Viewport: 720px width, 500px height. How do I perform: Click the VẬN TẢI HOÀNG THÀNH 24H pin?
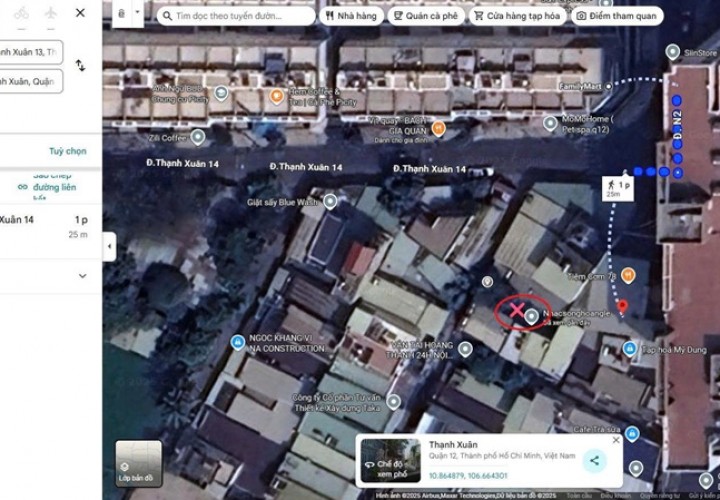pyautogui.click(x=465, y=349)
